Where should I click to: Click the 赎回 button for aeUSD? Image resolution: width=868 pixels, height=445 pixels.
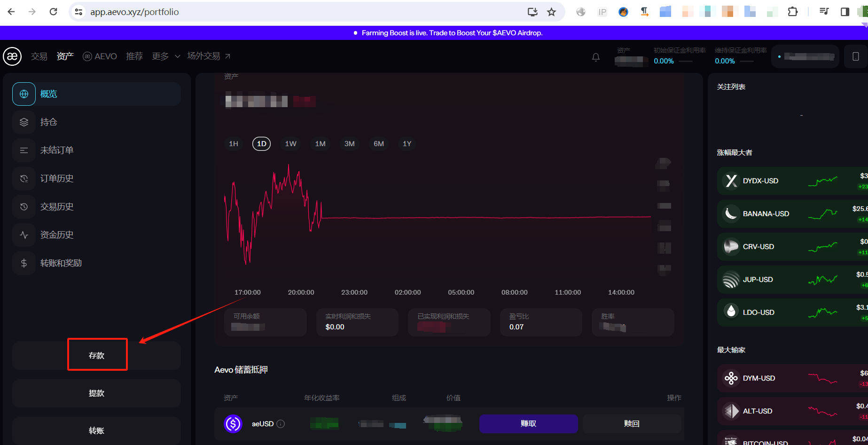(x=632, y=424)
